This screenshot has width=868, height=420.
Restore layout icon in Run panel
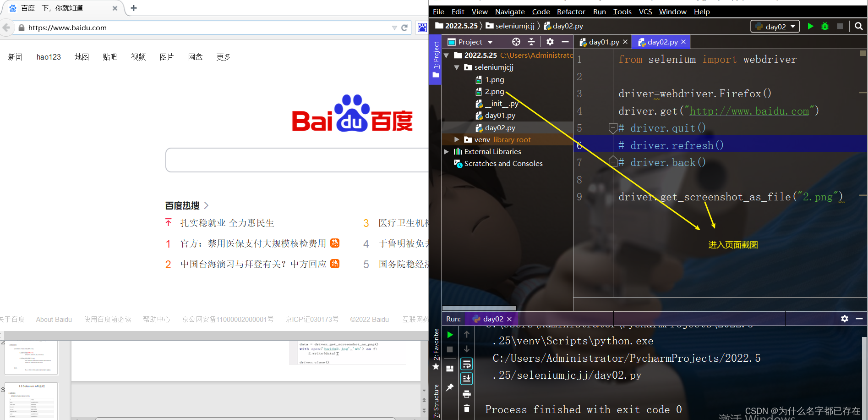coord(450,369)
